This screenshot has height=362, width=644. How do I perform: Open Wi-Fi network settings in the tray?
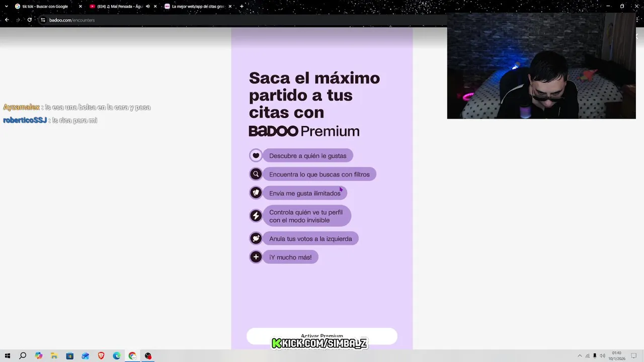click(x=587, y=356)
